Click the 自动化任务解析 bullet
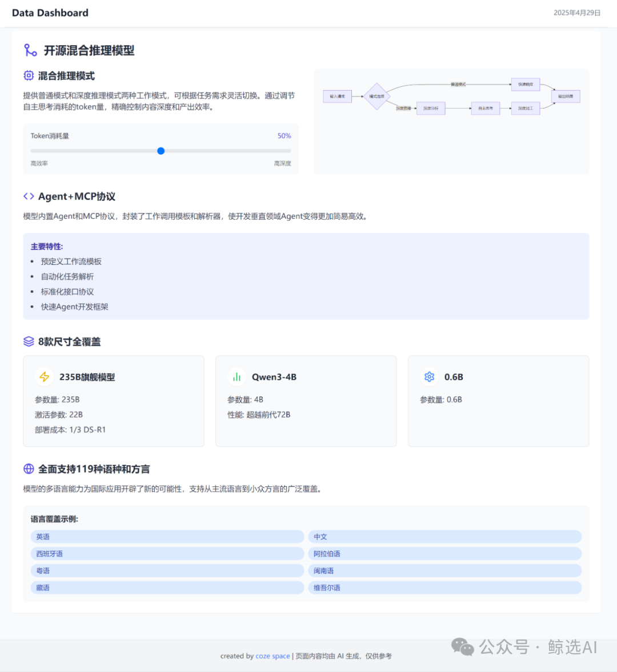The height and width of the screenshot is (672, 617). (x=67, y=276)
